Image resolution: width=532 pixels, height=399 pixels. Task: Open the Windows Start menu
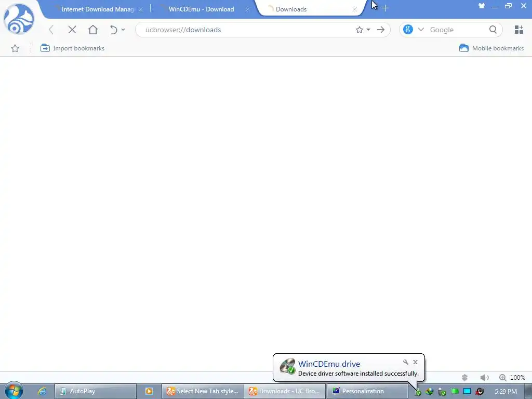tap(14, 390)
